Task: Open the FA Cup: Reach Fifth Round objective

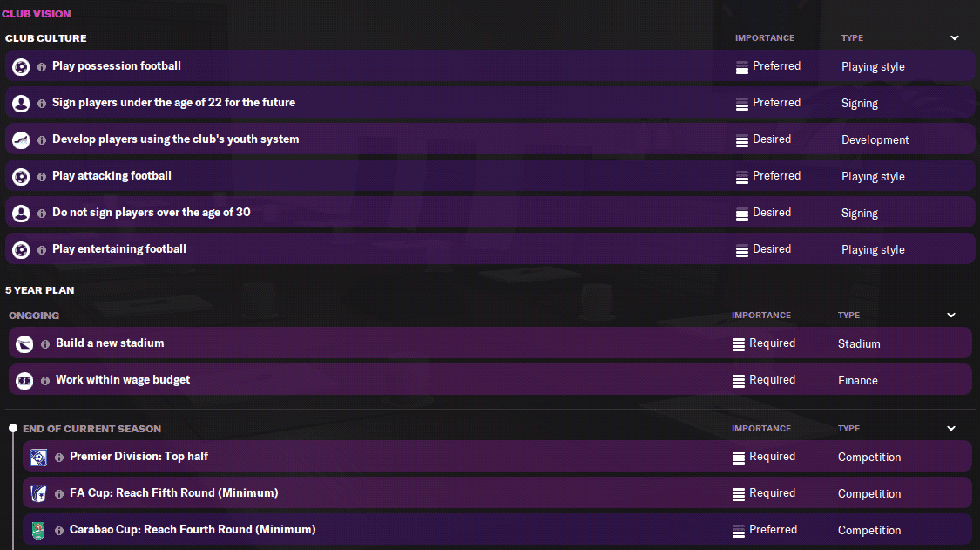Action: (x=497, y=493)
